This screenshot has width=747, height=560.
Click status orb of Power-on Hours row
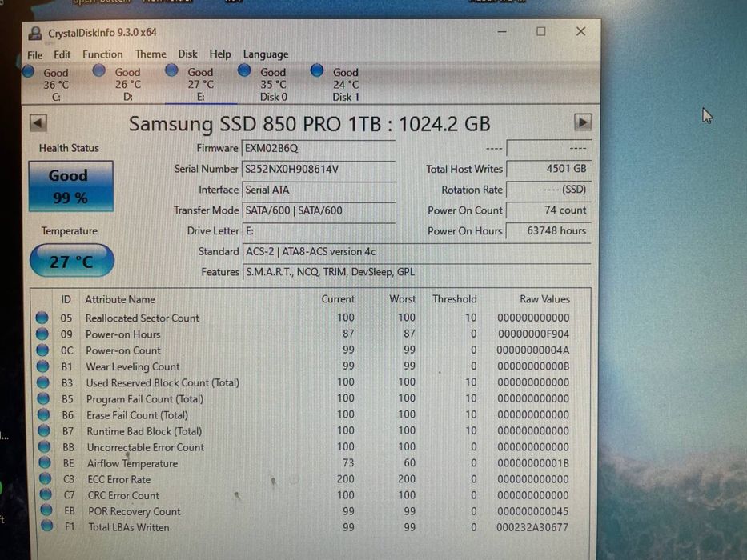[42, 334]
